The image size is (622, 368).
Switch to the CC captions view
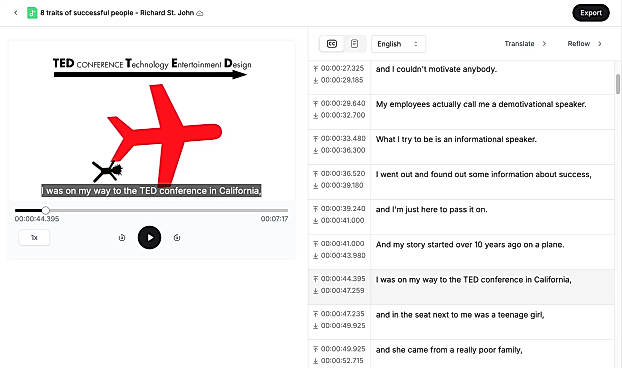[x=332, y=44]
